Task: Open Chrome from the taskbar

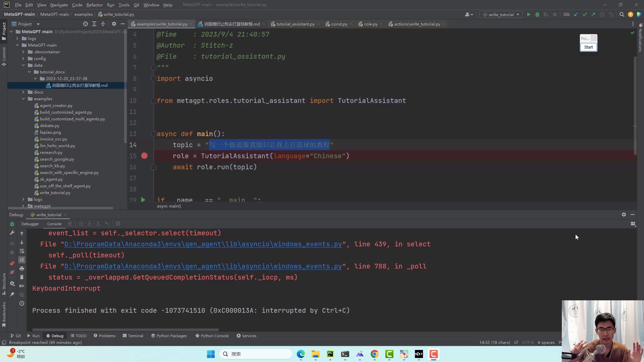Action: click(374, 354)
